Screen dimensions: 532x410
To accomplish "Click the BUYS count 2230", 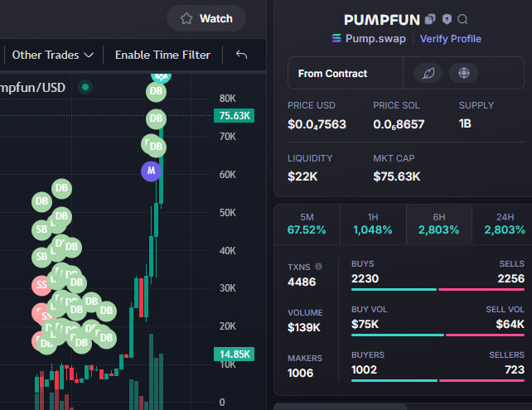I will [x=365, y=278].
